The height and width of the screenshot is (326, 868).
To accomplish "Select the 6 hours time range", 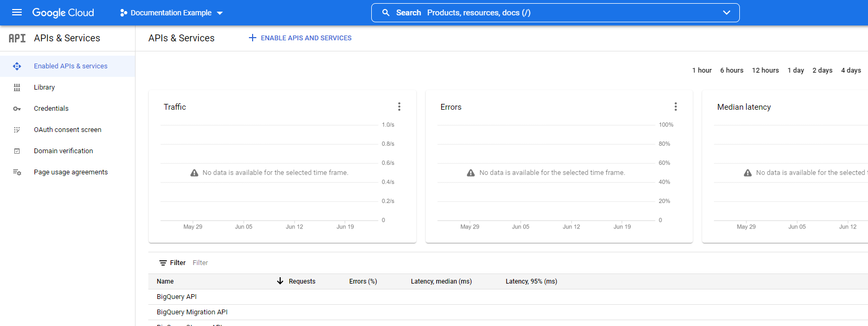I will (x=731, y=71).
